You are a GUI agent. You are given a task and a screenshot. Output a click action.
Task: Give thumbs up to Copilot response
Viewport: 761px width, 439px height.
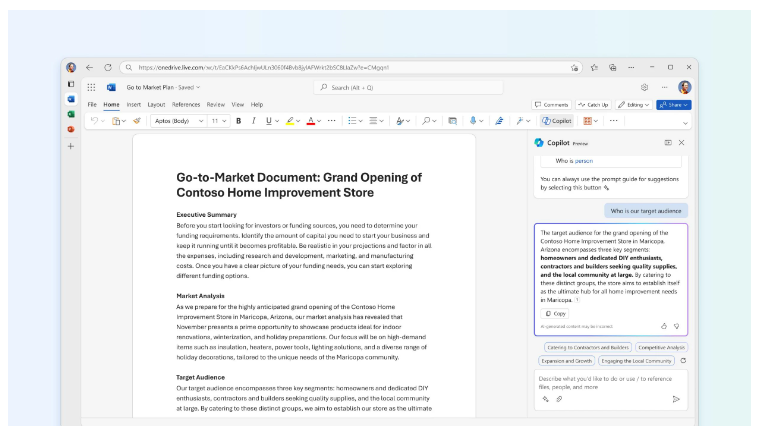663,326
